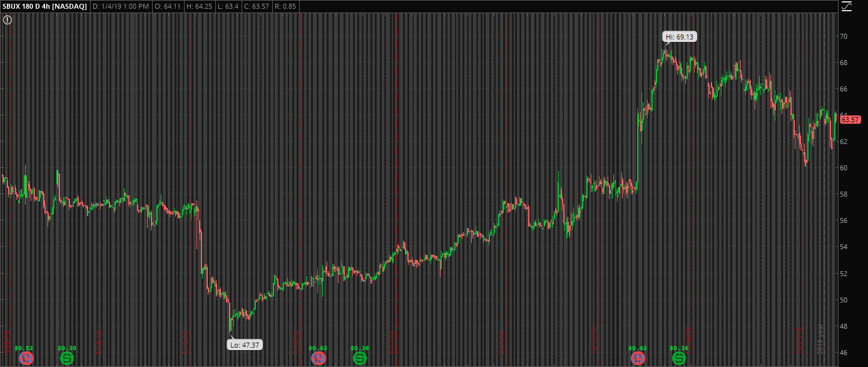Toggle the Lo: 47.37 price bubble
Viewport: 868px width, 367px height.
245,344
